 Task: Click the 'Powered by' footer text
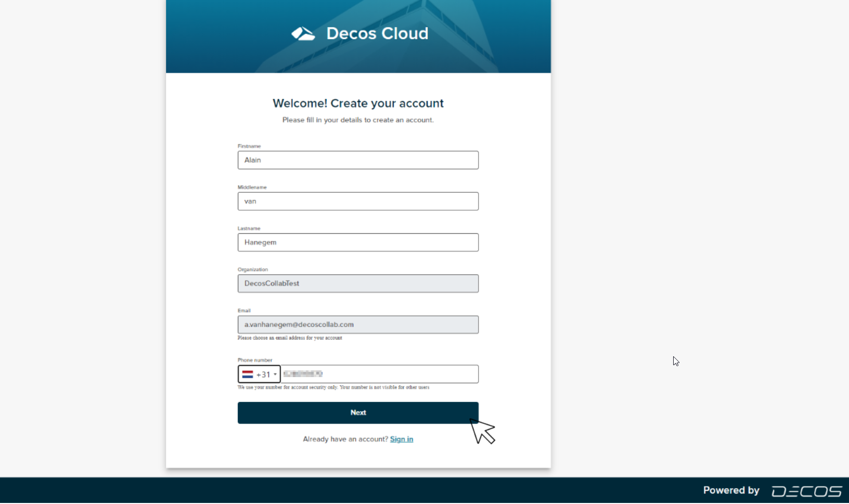coord(731,491)
